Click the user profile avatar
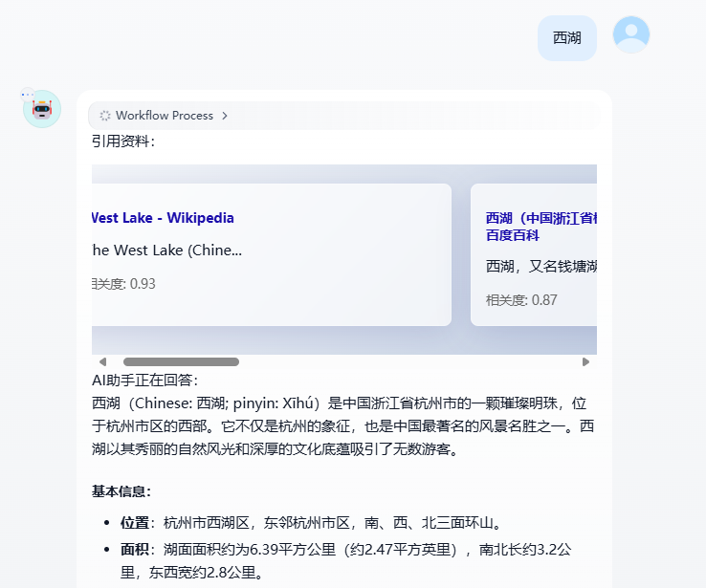This screenshot has width=706, height=588. point(630,34)
